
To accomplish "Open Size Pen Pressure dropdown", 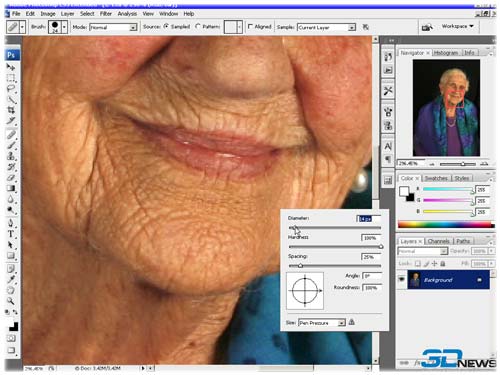I will pyautogui.click(x=322, y=323).
